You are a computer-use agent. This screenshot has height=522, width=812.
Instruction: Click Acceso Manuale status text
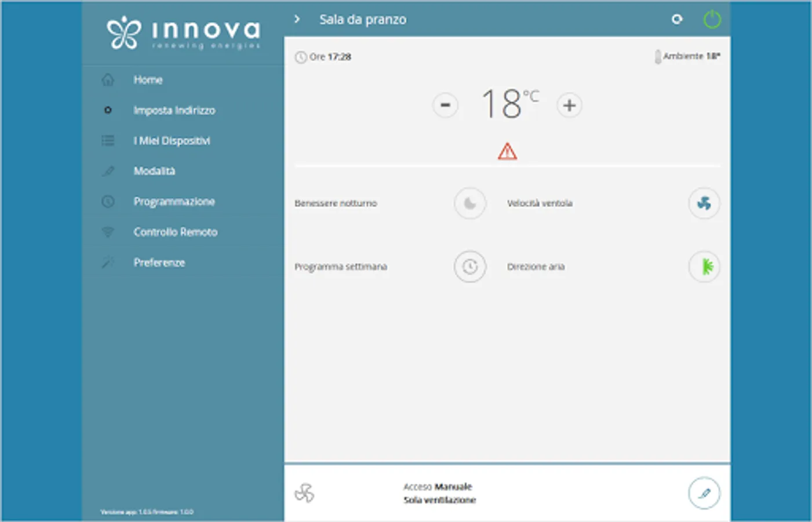click(x=438, y=487)
